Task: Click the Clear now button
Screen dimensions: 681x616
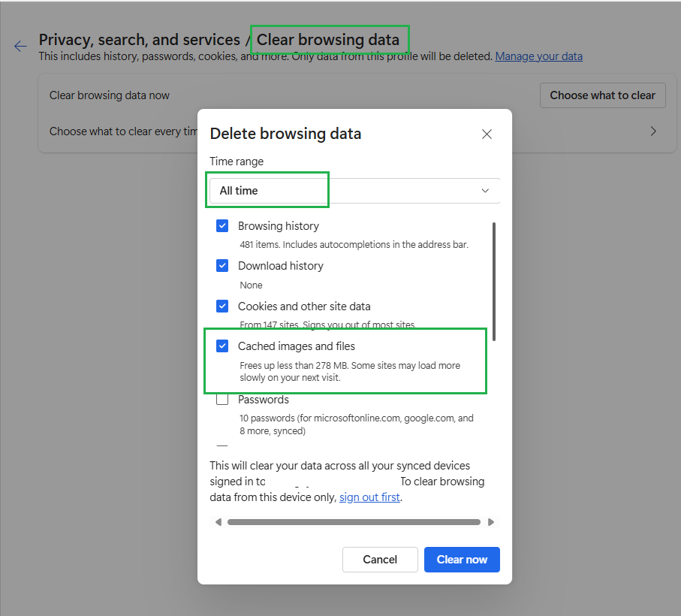Action: click(462, 560)
